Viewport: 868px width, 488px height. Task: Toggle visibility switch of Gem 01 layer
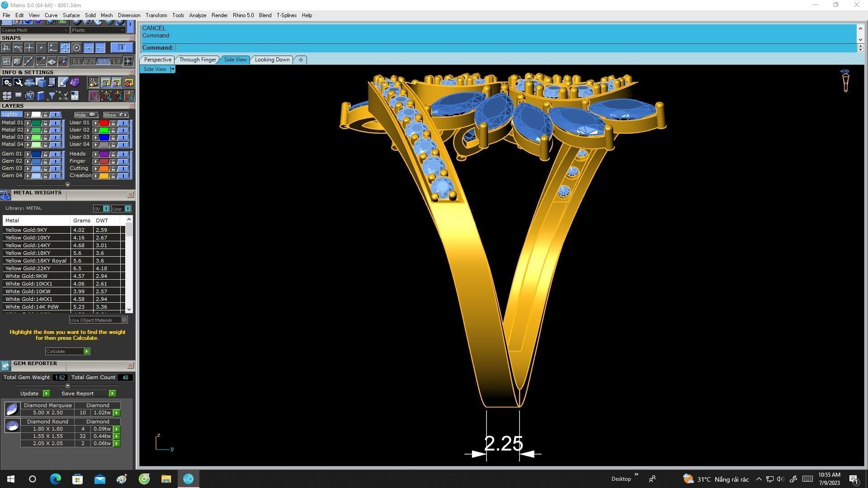point(55,154)
